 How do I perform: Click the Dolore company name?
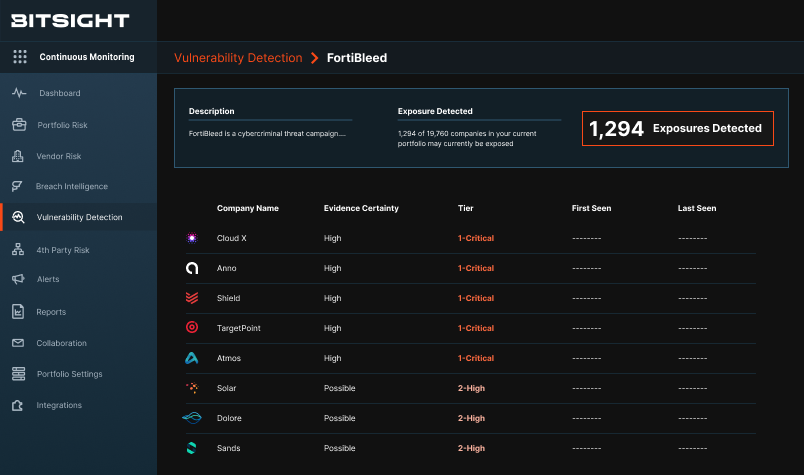click(229, 418)
